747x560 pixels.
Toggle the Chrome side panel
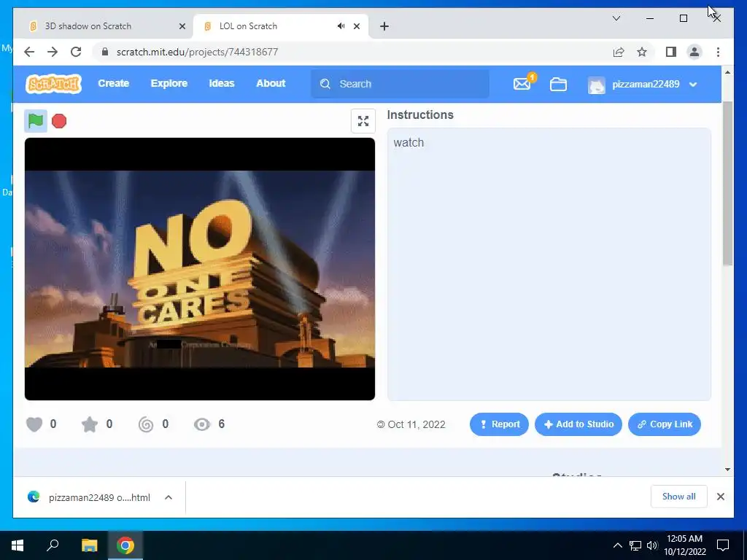tap(671, 52)
